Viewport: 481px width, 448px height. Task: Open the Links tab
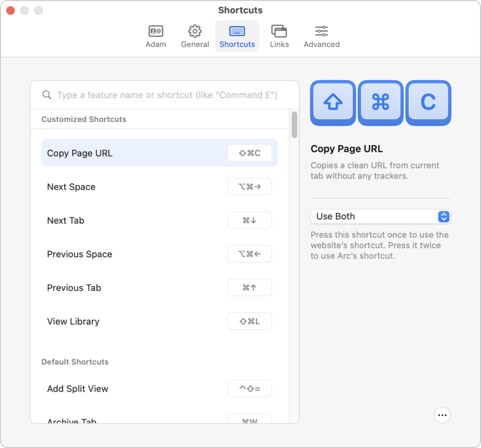click(279, 37)
